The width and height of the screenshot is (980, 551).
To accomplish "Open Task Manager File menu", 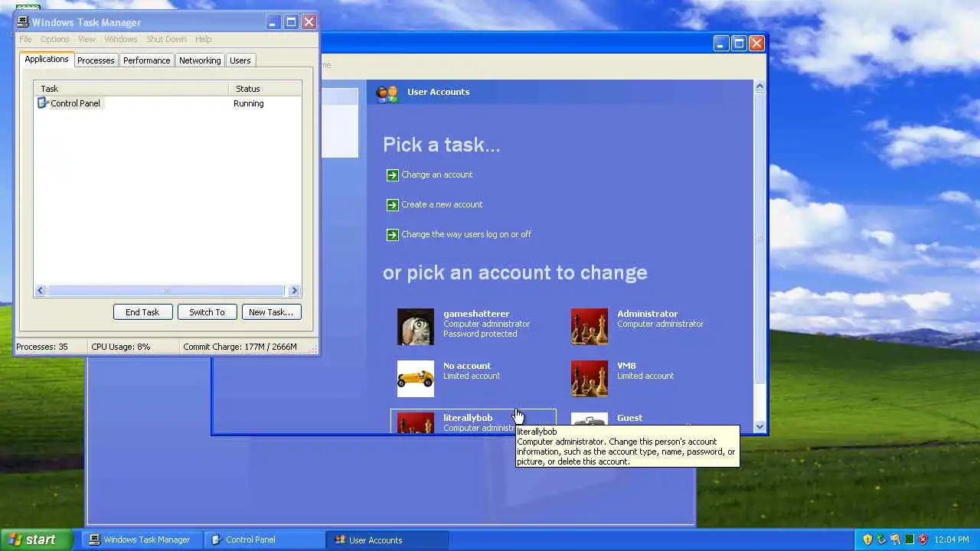I will pyautogui.click(x=25, y=39).
